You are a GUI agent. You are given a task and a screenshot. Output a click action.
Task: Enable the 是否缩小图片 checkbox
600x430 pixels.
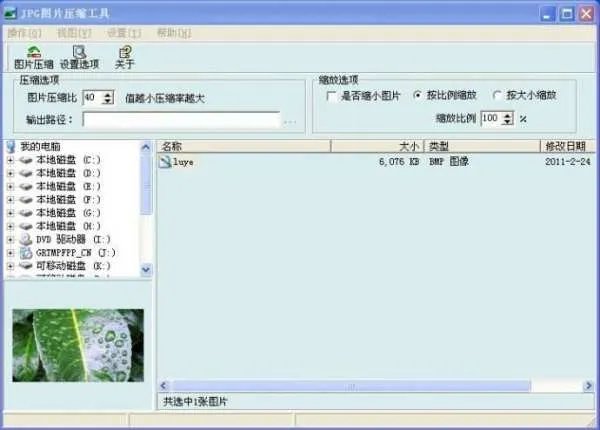331,96
